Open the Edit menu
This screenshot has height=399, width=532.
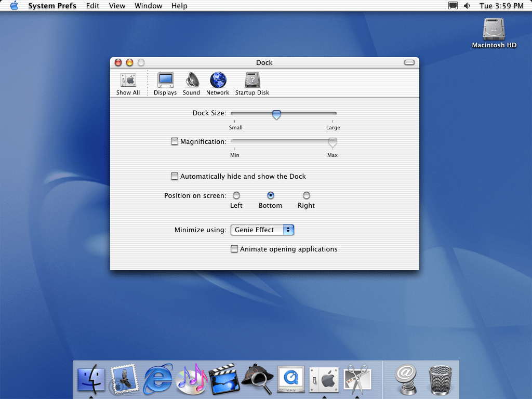pyautogui.click(x=92, y=6)
